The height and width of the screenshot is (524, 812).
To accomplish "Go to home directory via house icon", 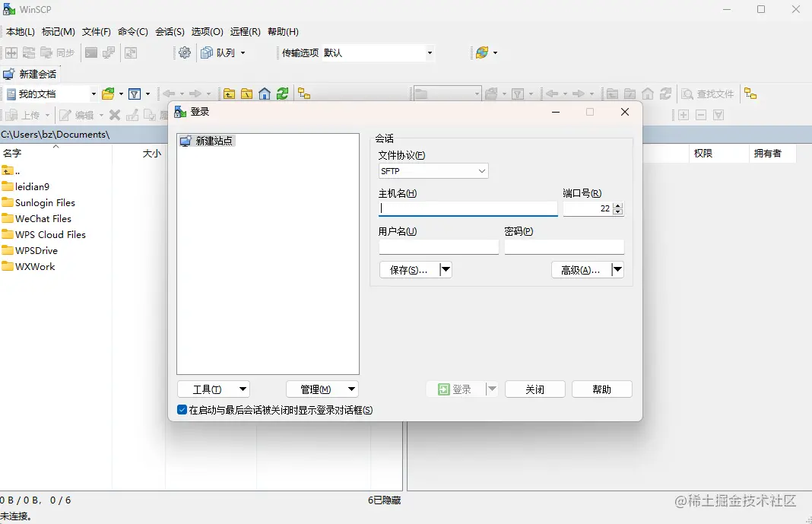I will click(x=264, y=93).
